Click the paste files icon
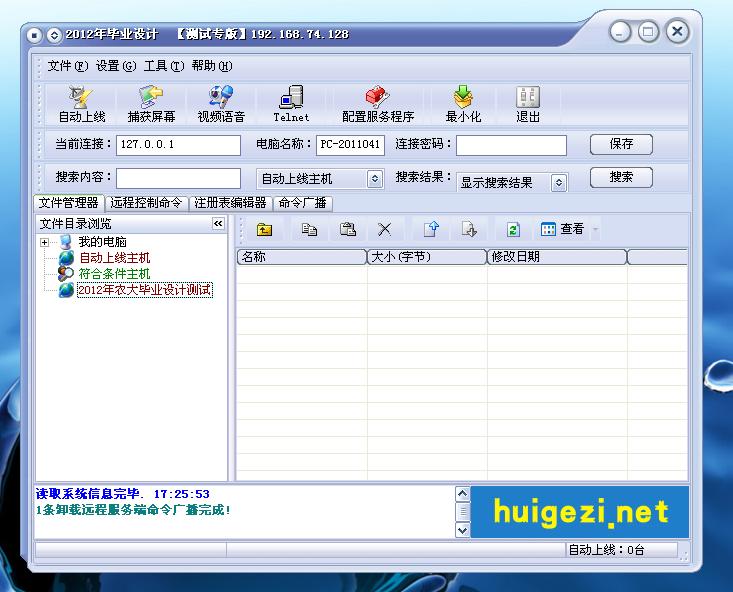Image resolution: width=733 pixels, height=592 pixels. tap(347, 229)
